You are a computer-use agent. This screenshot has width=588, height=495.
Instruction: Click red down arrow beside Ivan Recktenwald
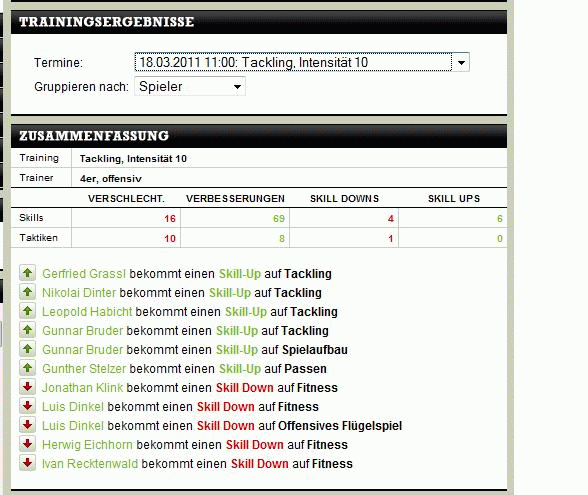click(27, 463)
